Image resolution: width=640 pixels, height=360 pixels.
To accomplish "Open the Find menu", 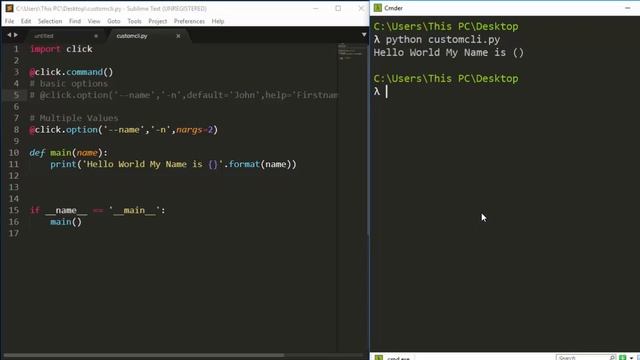I will pyautogui.click(x=75, y=21).
